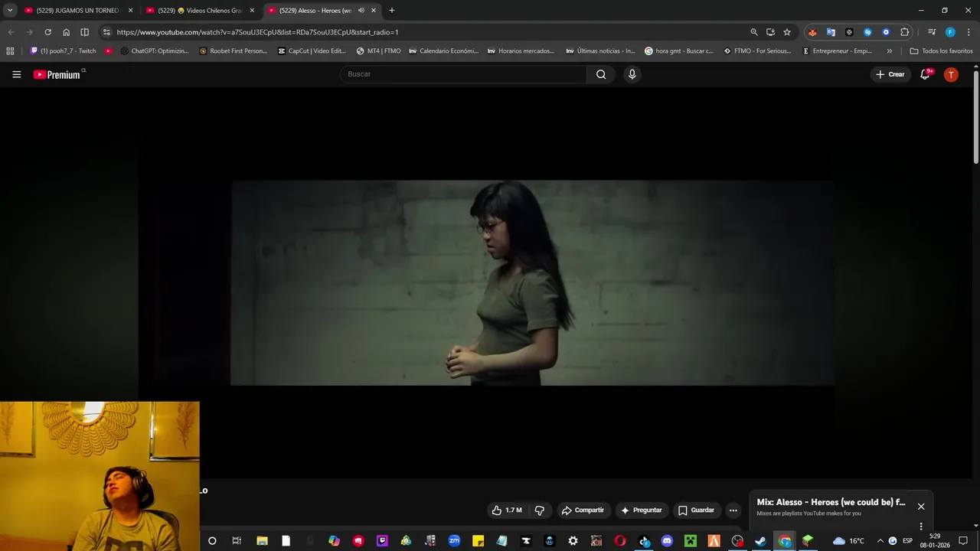Install app icon in address bar
Screen dimensions: 980x551
point(770,32)
